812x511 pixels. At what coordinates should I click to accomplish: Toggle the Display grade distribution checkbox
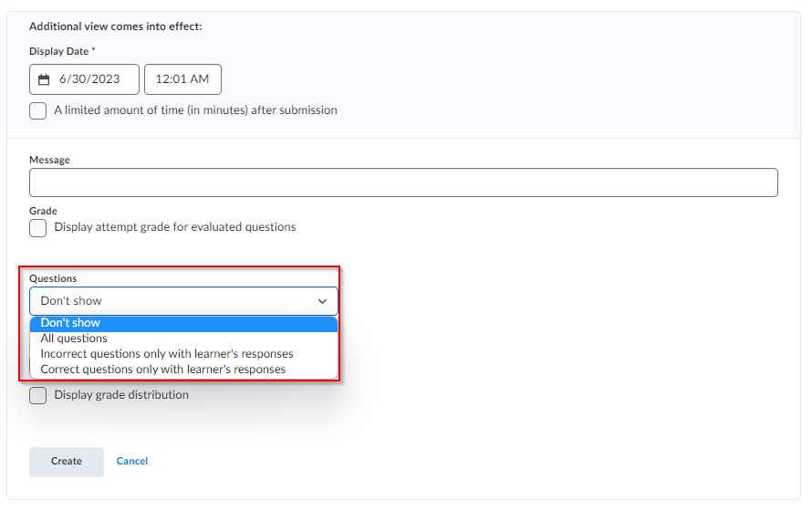click(x=38, y=395)
